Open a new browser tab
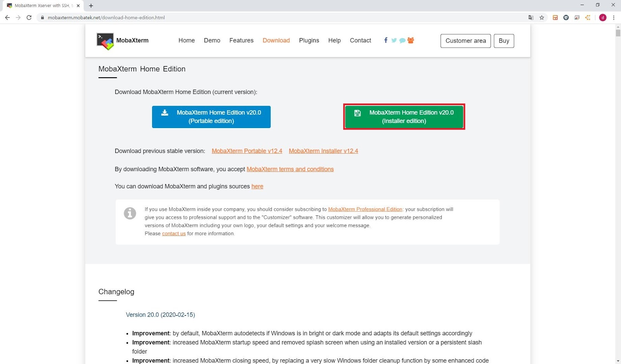This screenshot has width=621, height=364. tap(91, 6)
